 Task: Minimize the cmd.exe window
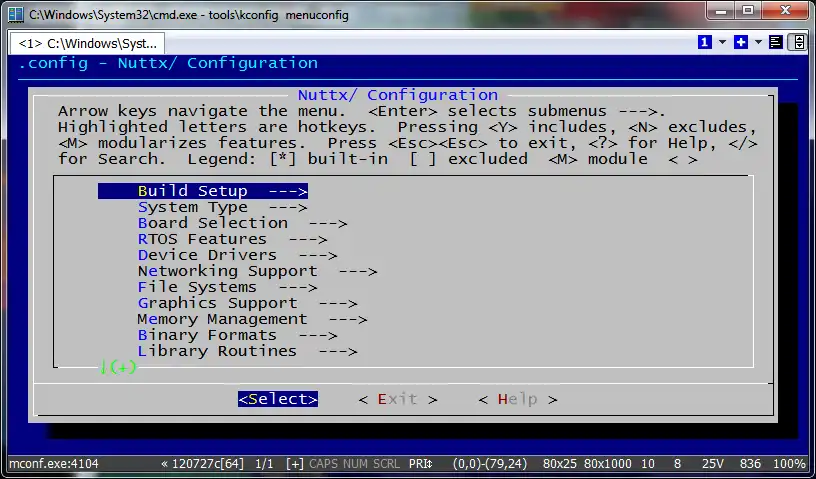click(x=721, y=10)
